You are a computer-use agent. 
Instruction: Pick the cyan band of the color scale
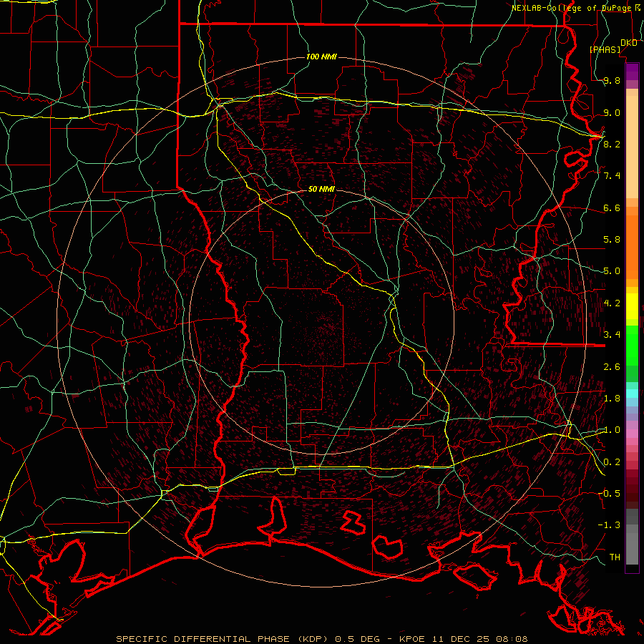632,394
